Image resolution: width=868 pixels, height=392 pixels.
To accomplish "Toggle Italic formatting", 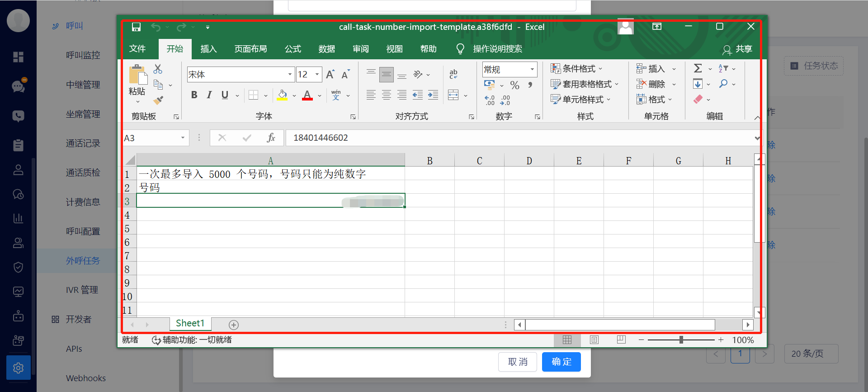I will click(209, 95).
